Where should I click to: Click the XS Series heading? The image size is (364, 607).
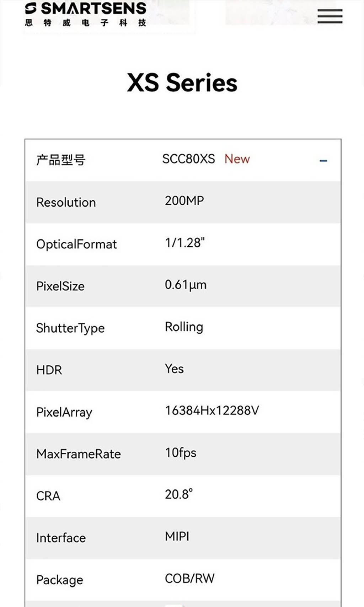pyautogui.click(x=182, y=82)
